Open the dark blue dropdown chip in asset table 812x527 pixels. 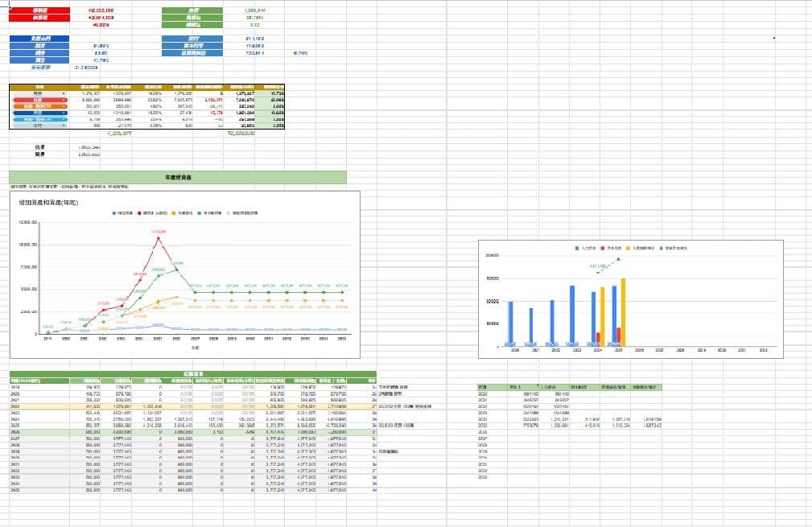coord(40,113)
